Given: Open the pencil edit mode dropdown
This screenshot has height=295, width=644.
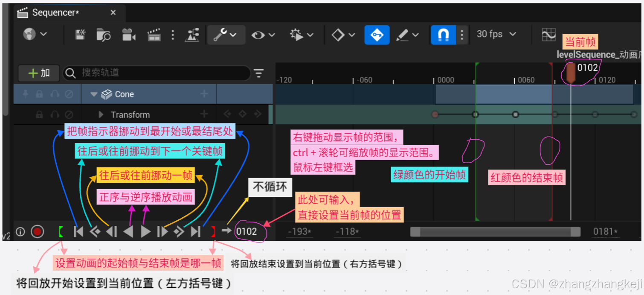Looking at the screenshot, I should coord(407,35).
